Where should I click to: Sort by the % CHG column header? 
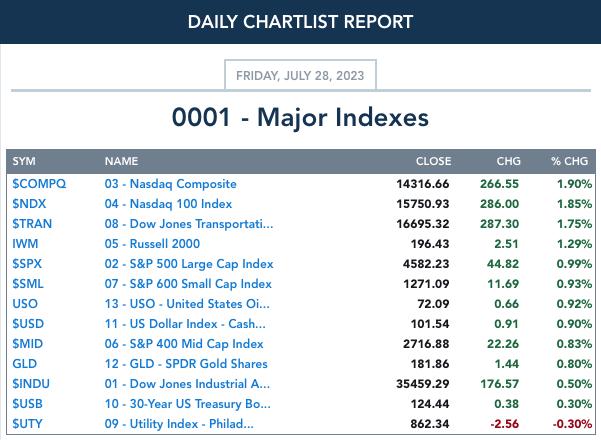click(x=569, y=161)
